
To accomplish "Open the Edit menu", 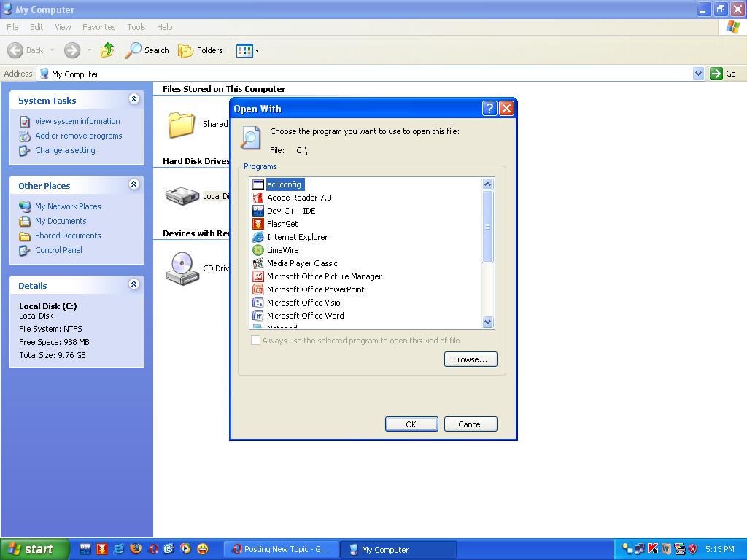I will [x=36, y=27].
